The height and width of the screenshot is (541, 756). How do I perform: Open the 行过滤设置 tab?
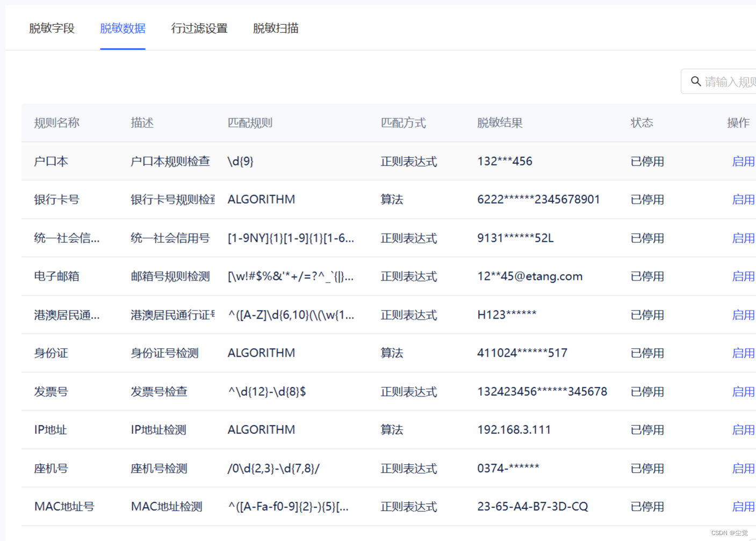pos(199,28)
